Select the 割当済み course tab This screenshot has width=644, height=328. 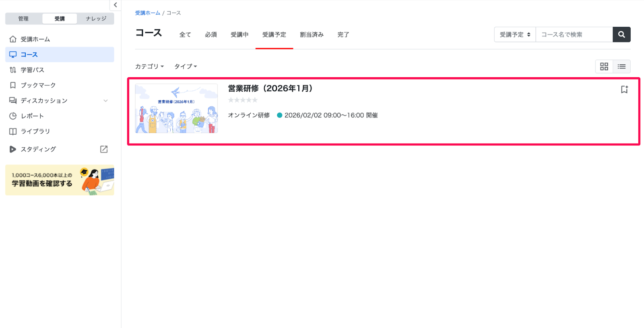(x=312, y=35)
